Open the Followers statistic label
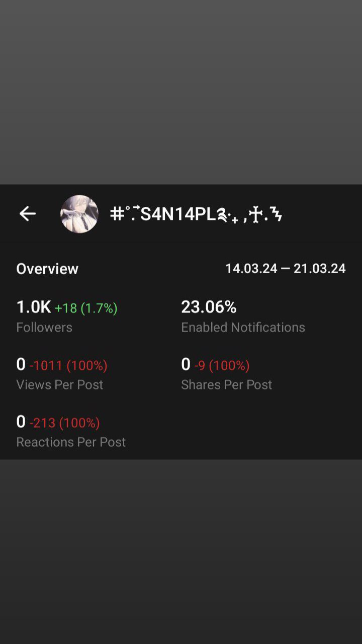This screenshot has width=362, height=644. coord(44,328)
